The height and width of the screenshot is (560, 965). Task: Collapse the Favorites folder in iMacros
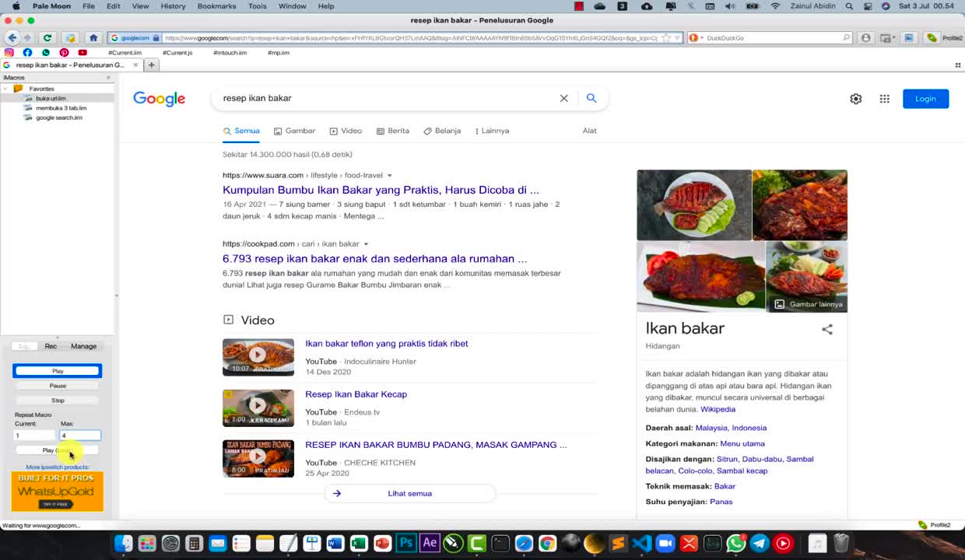6,89
